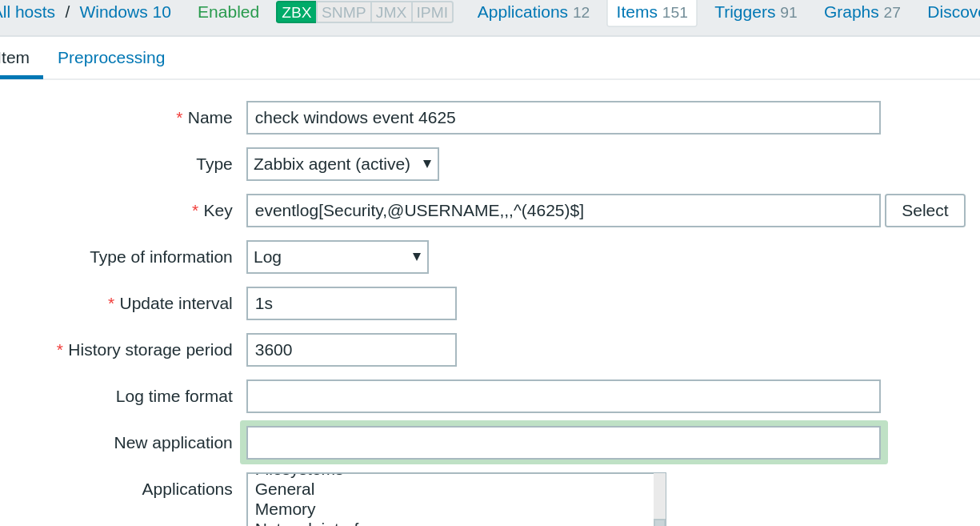Click into the Name field

562,118
